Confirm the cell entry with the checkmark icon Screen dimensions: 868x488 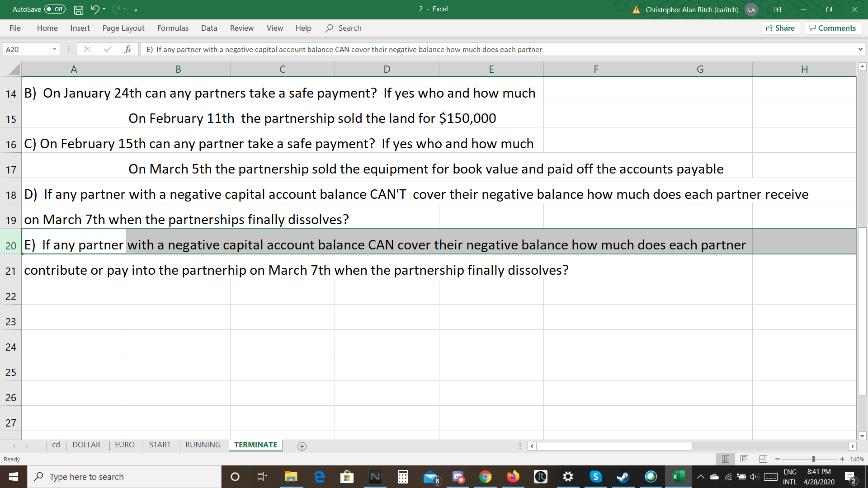click(x=108, y=49)
